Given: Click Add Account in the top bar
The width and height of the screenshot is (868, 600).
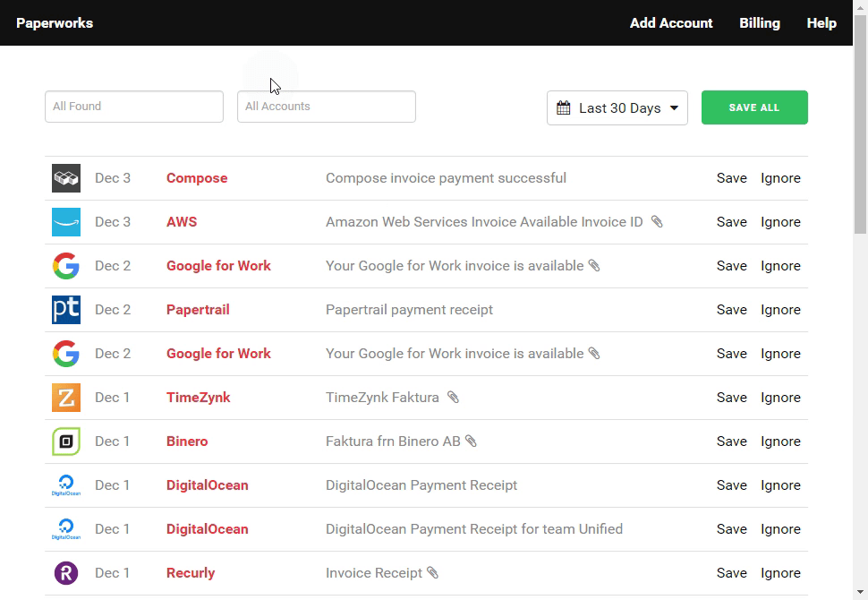Looking at the screenshot, I should click(x=671, y=23).
